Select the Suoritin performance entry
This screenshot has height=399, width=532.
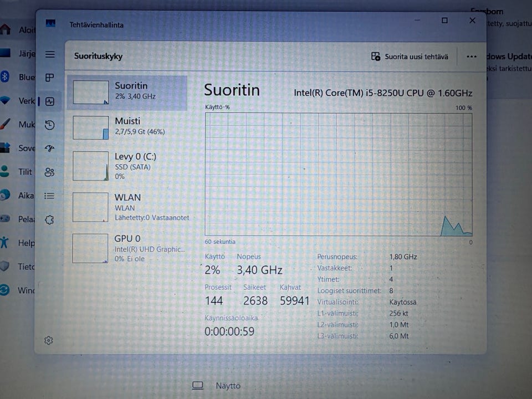[127, 93]
